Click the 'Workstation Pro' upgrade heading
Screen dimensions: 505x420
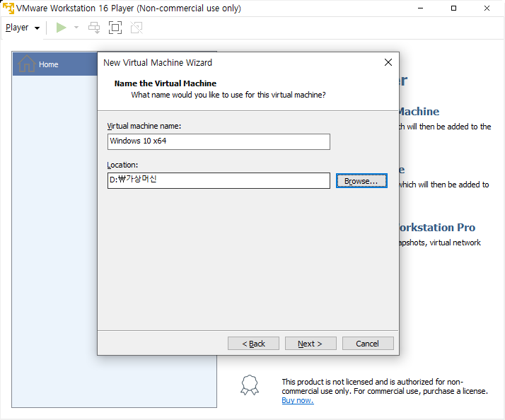point(437,228)
